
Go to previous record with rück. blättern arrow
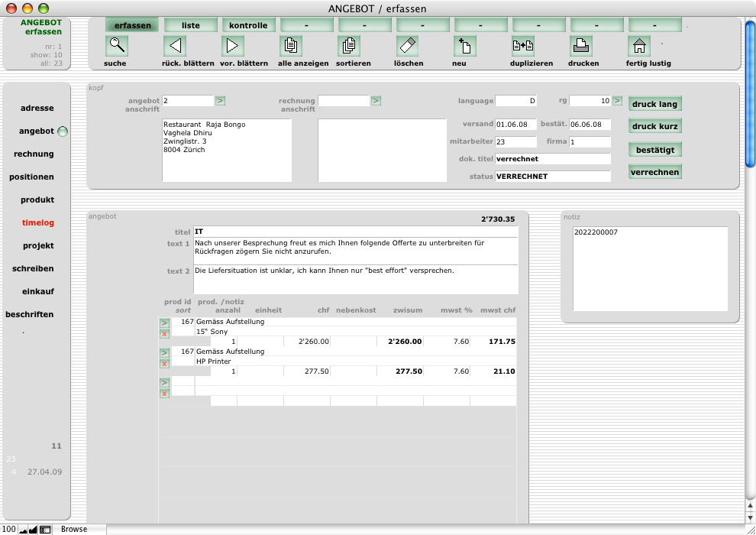pos(175,46)
